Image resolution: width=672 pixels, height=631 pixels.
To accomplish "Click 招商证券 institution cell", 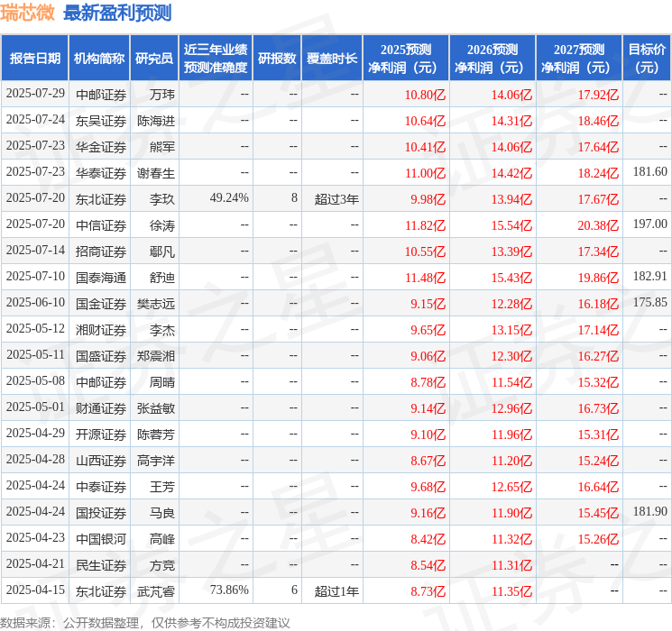I will pos(101,251).
